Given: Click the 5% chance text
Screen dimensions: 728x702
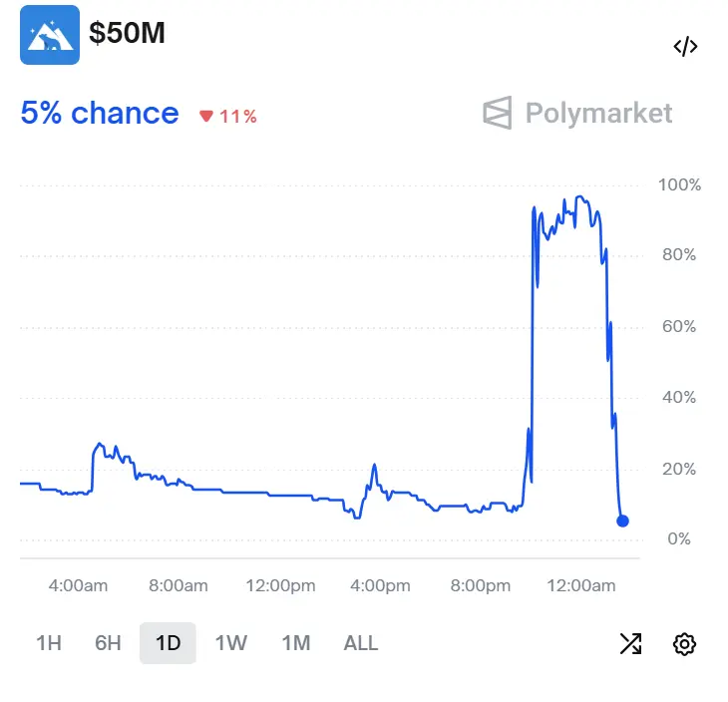Looking at the screenshot, I should (100, 113).
